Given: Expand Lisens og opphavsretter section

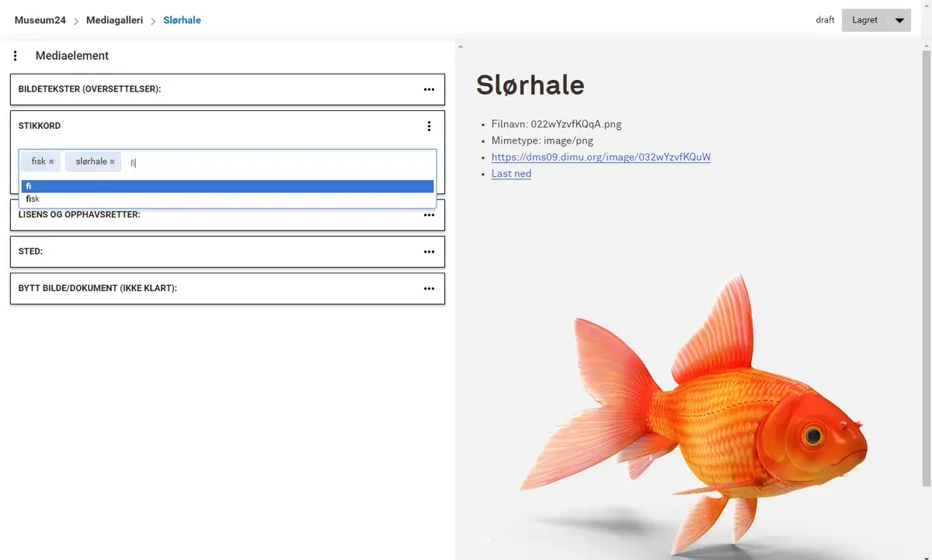Looking at the screenshot, I should click(228, 215).
